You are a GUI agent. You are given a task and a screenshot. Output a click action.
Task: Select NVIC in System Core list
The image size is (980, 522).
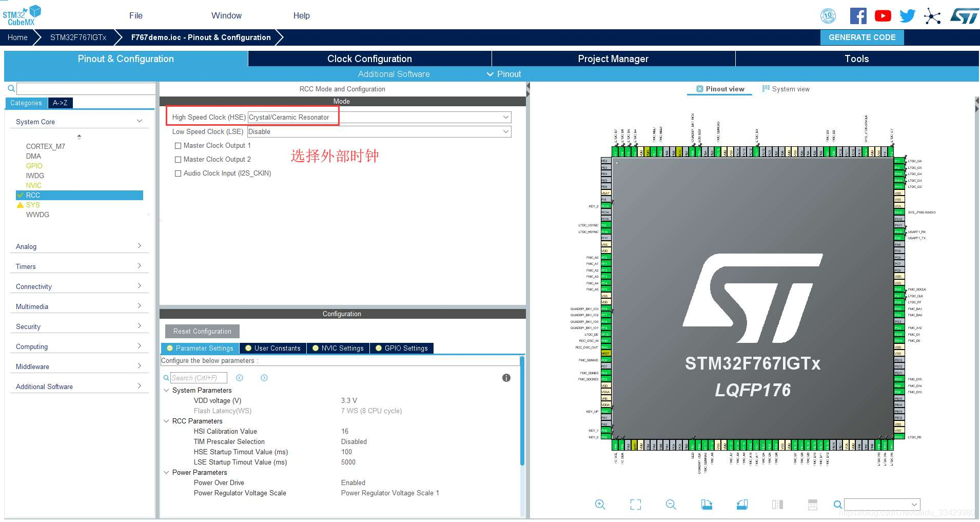click(34, 185)
